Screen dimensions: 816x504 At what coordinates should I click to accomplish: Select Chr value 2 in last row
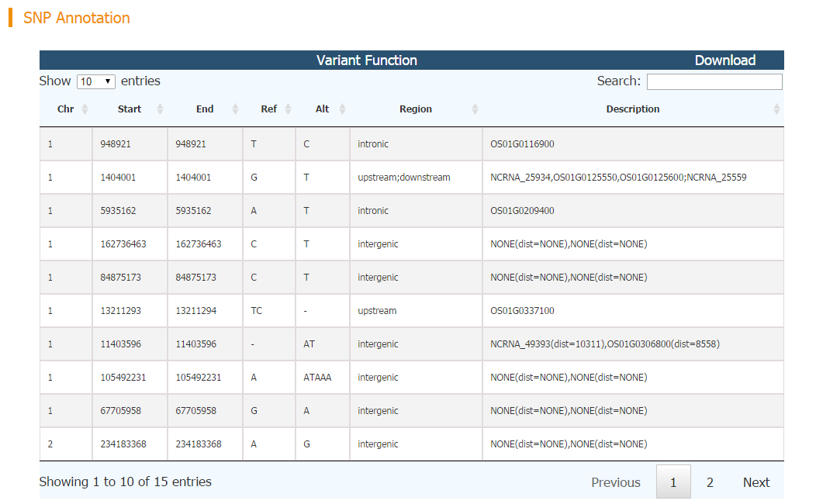pos(50,444)
